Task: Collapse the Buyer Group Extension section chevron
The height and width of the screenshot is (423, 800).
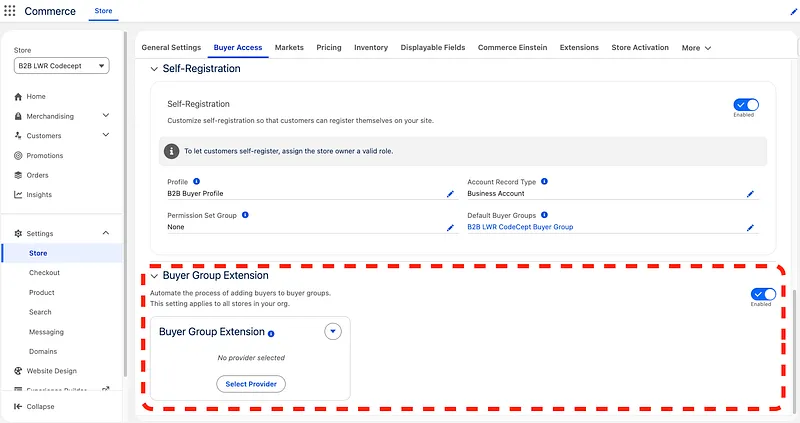Action: [x=154, y=276]
